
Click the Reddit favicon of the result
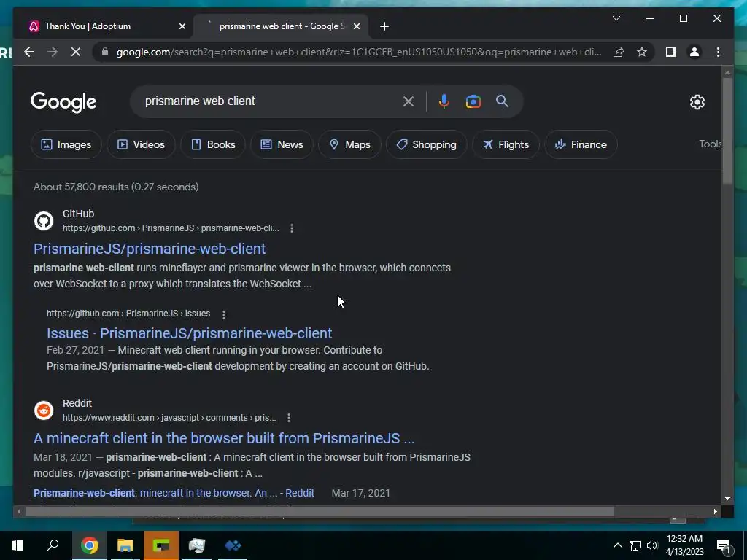point(44,411)
